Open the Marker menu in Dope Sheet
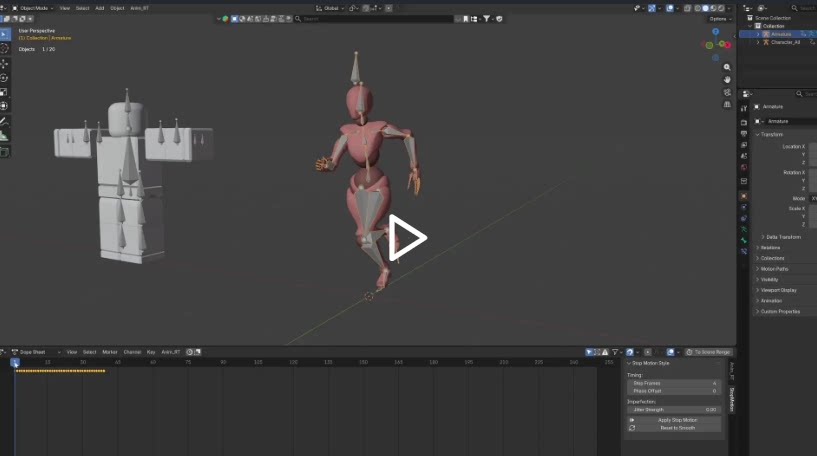 (x=110, y=352)
